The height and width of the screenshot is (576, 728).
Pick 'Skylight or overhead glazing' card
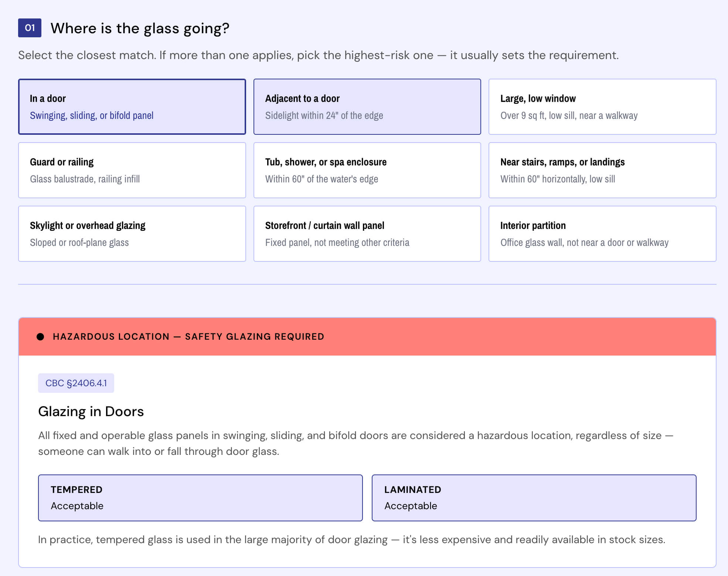point(132,234)
